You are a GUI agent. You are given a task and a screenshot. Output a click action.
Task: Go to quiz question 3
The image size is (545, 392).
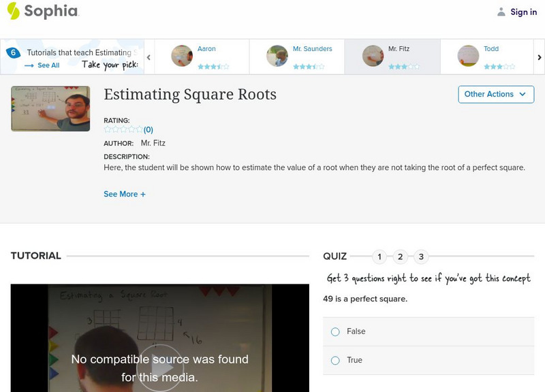421,257
